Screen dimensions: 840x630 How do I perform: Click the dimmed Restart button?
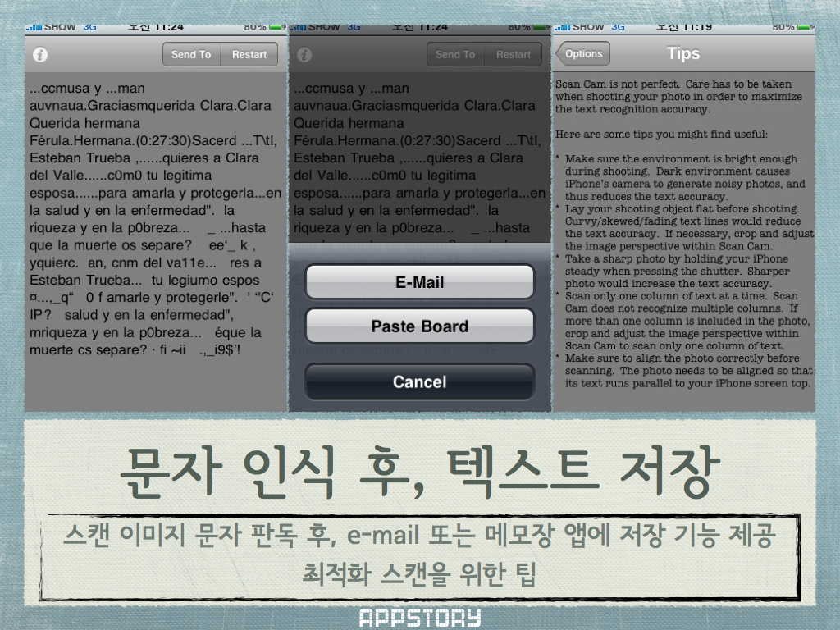click(x=514, y=55)
